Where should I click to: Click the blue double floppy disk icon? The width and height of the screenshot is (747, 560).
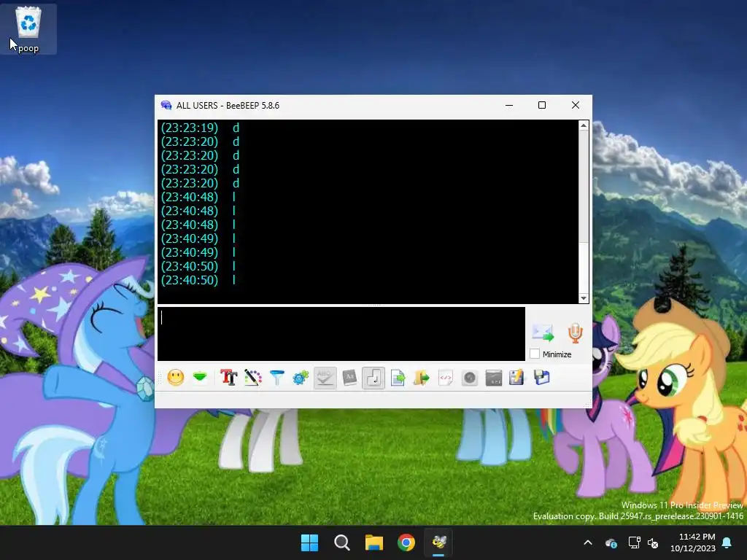542,378
